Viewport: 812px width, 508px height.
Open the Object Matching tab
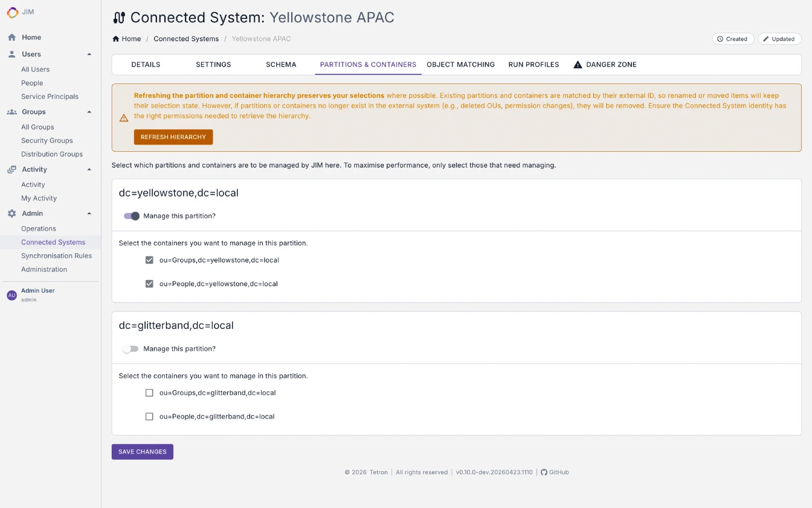pyautogui.click(x=461, y=64)
